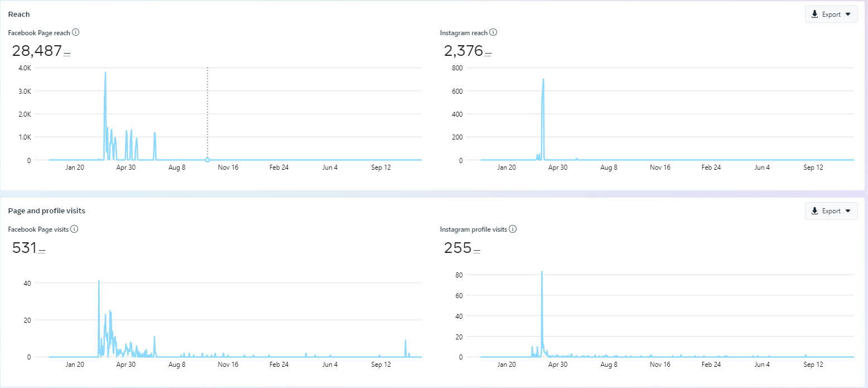This screenshot has width=868, height=388.
Task: Click download icon in Page and profile visits Export
Action: point(815,211)
